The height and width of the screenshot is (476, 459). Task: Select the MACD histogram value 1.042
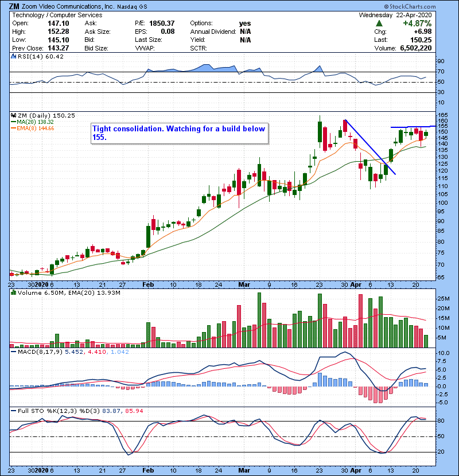tap(120, 352)
